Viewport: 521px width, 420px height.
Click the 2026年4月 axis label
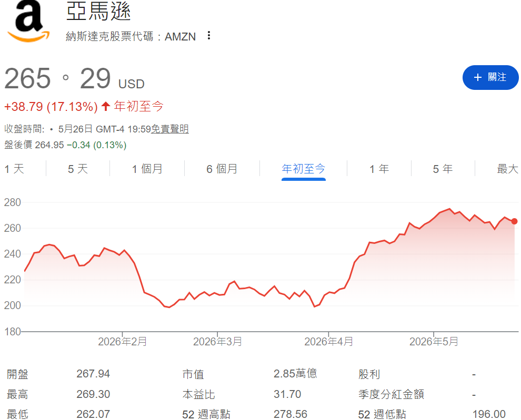(328, 341)
